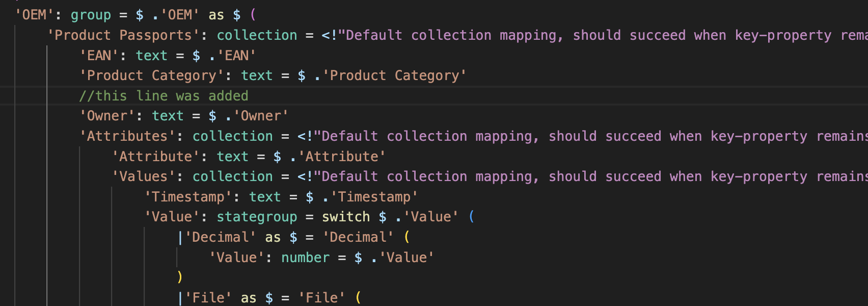Click the 'number' type keyword
Image resolution: width=868 pixels, height=306 pixels.
point(305,258)
